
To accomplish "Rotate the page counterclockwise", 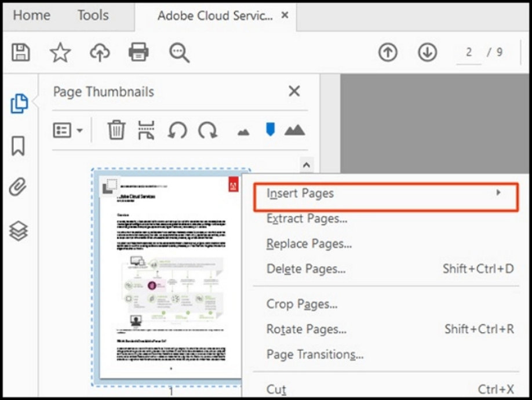I will click(x=179, y=130).
